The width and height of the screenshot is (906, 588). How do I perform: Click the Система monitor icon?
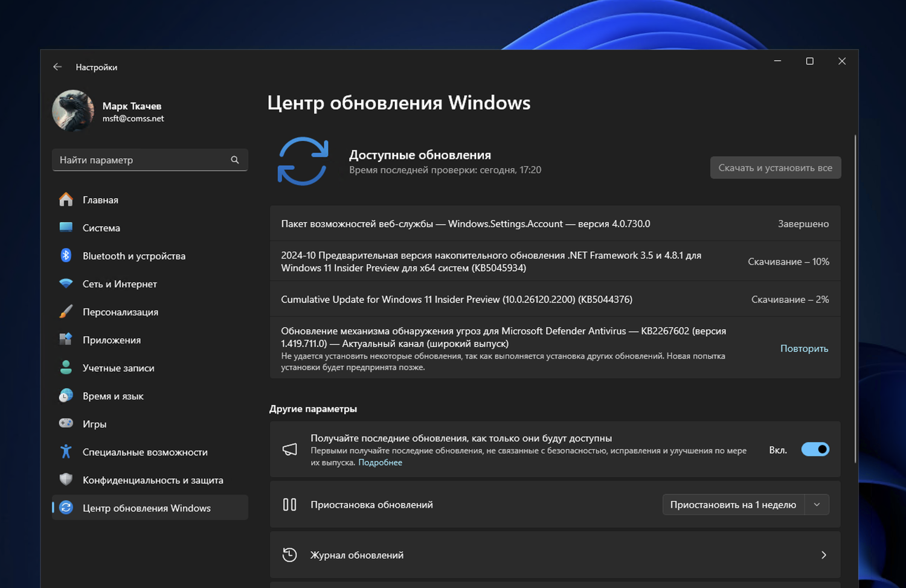click(x=66, y=228)
